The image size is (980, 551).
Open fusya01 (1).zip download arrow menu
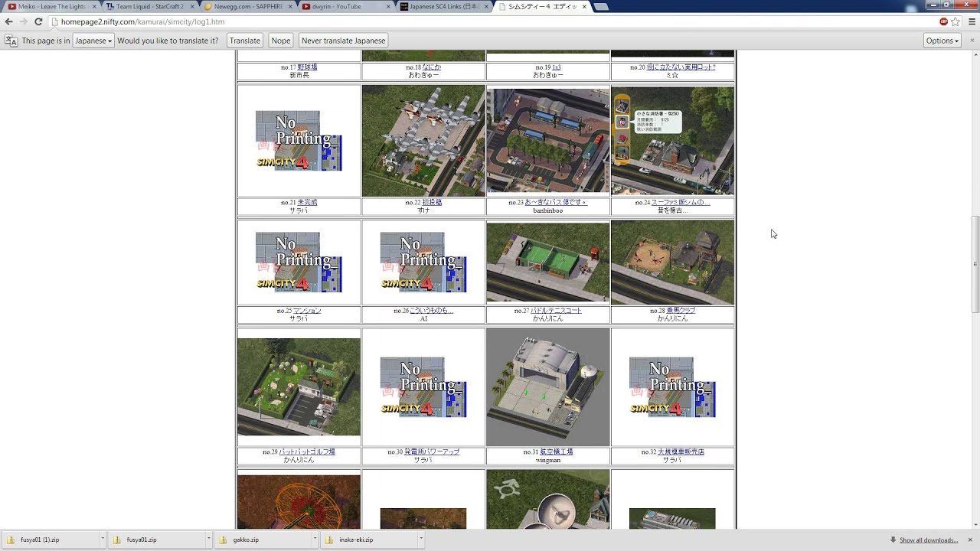[102, 540]
